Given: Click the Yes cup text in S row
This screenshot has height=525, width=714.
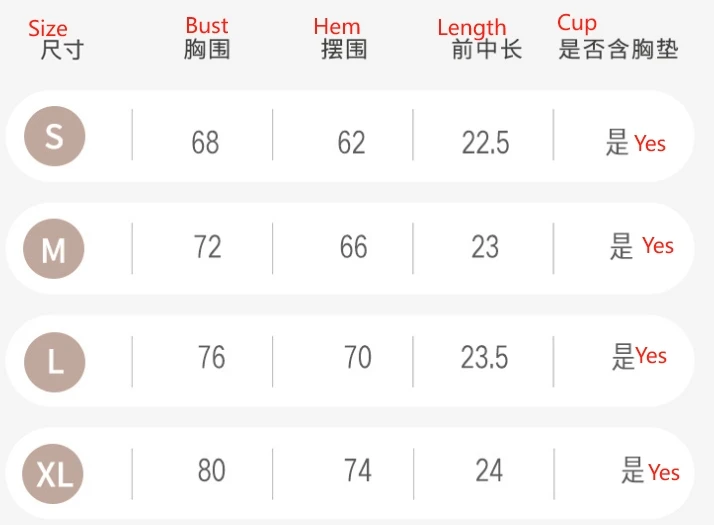Looking at the screenshot, I should pyautogui.click(x=650, y=144).
